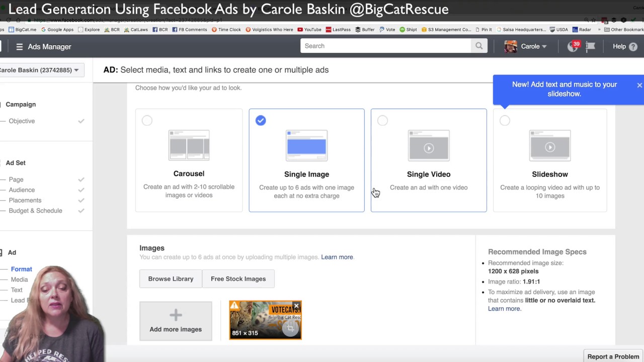Screen dimensions: 644x362
Task: Open the USDA bookmark
Action: tap(559, 30)
